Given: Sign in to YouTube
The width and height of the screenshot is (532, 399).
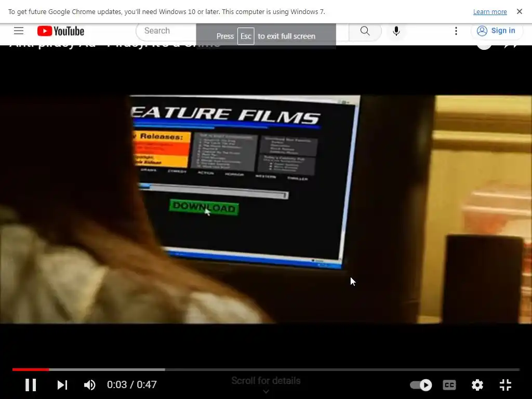Looking at the screenshot, I should point(496,31).
